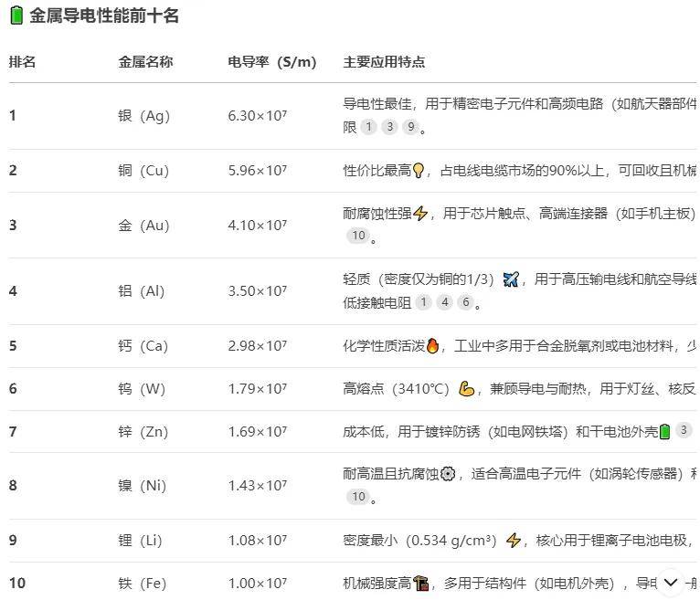Open citation 3 in the silver row
The height and width of the screenshot is (600, 700).
pos(389,127)
